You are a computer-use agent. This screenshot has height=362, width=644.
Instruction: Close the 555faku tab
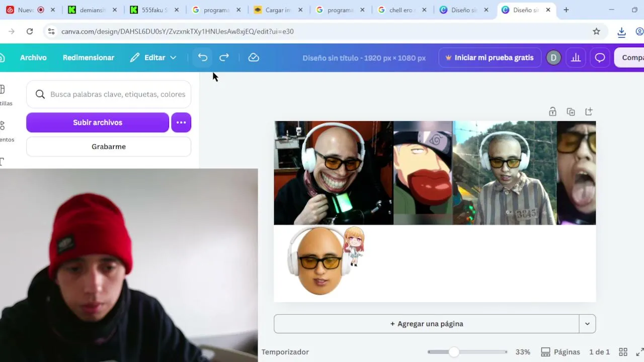177,10
